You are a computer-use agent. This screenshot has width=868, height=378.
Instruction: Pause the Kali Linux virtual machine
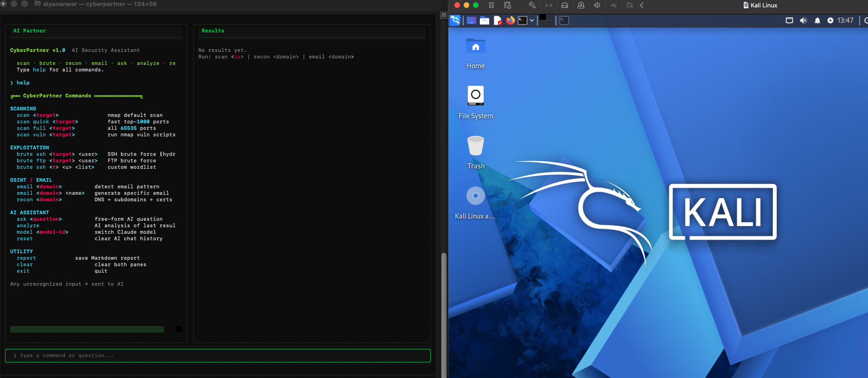pyautogui.click(x=491, y=6)
